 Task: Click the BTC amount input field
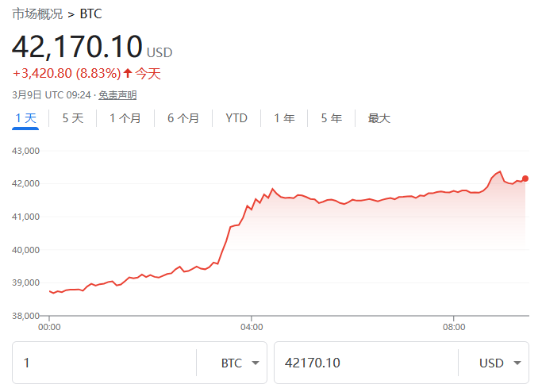point(103,363)
